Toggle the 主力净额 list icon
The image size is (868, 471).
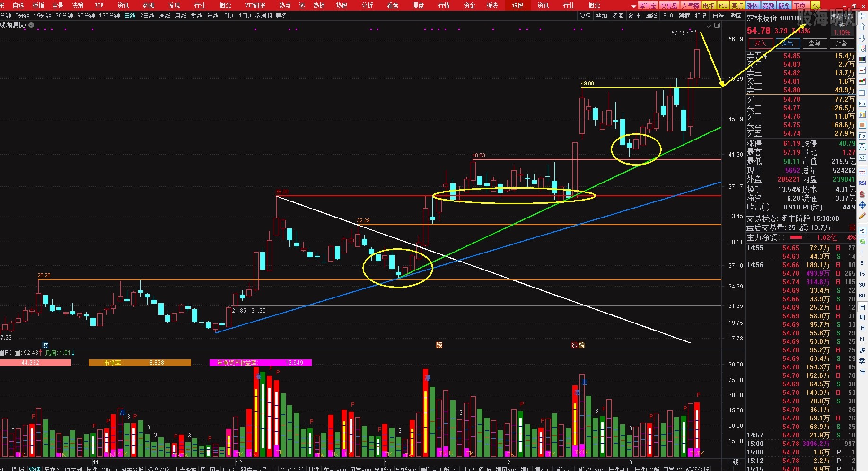point(781,237)
